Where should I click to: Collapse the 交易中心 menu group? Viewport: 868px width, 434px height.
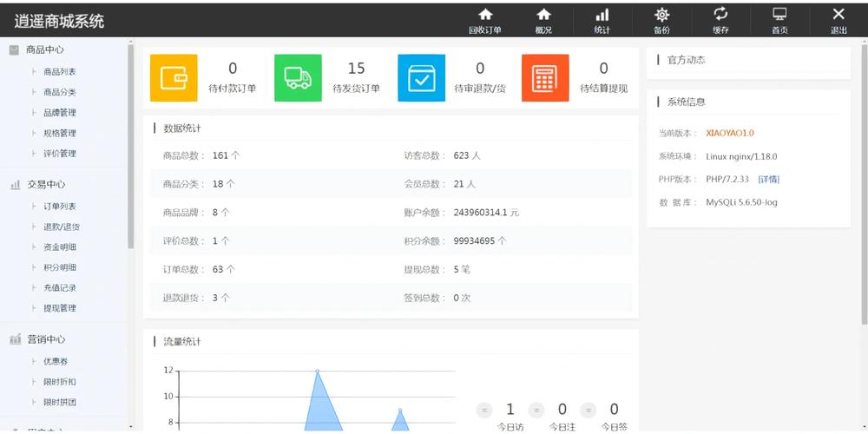pyautogui.click(x=47, y=185)
